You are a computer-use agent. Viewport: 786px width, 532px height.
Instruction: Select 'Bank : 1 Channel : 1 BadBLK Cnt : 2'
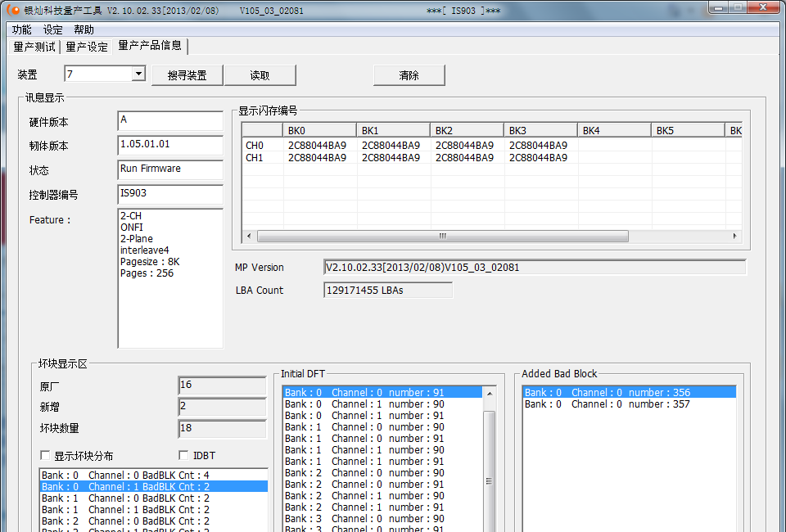(153, 509)
